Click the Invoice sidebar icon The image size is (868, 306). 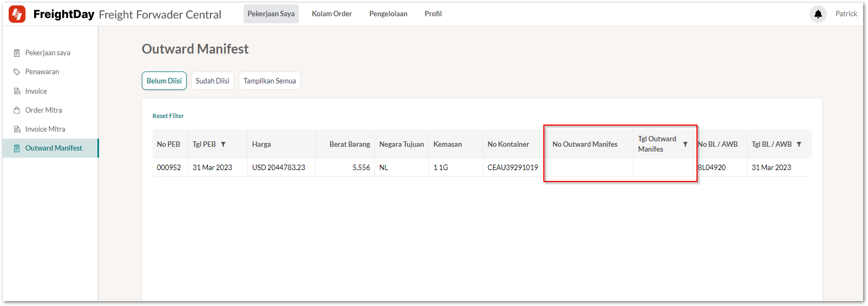tap(17, 92)
